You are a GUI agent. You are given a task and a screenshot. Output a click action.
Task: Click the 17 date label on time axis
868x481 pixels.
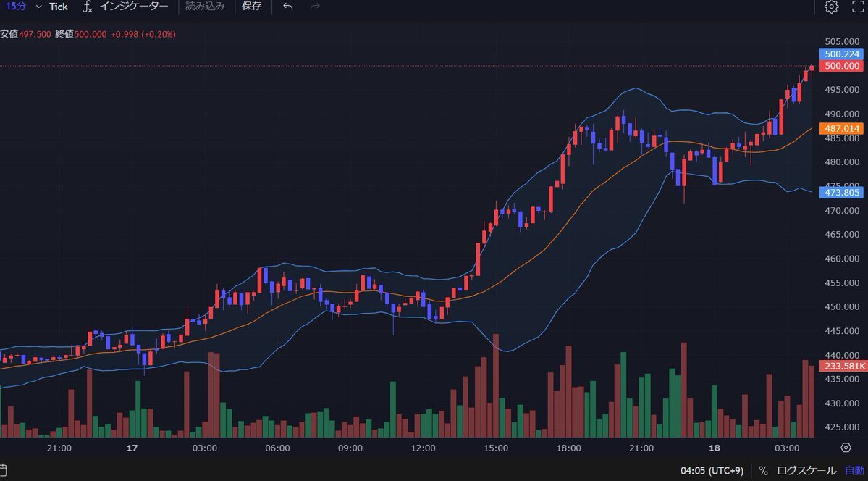(132, 448)
